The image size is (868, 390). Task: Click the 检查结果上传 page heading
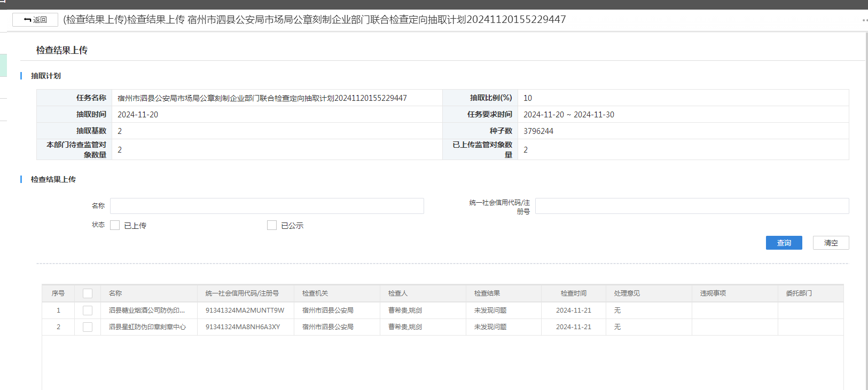[x=62, y=50]
